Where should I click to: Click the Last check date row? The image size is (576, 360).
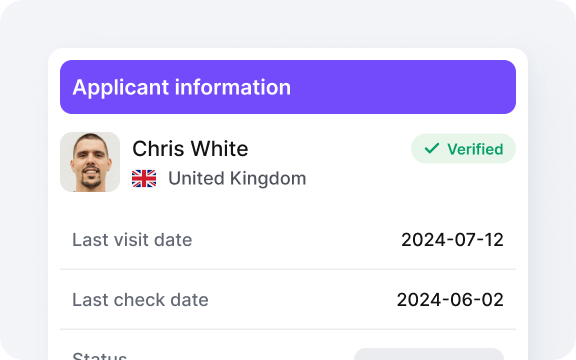click(x=288, y=300)
